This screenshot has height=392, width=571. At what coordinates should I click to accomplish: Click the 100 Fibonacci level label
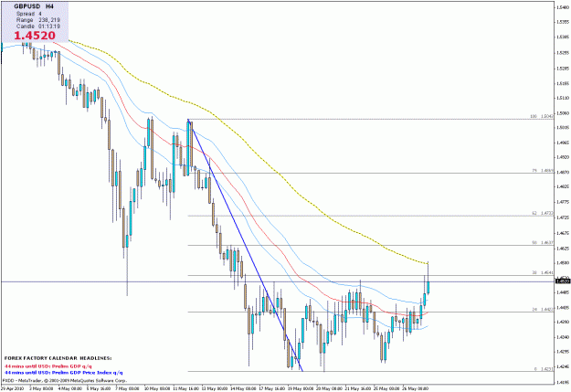click(542, 117)
